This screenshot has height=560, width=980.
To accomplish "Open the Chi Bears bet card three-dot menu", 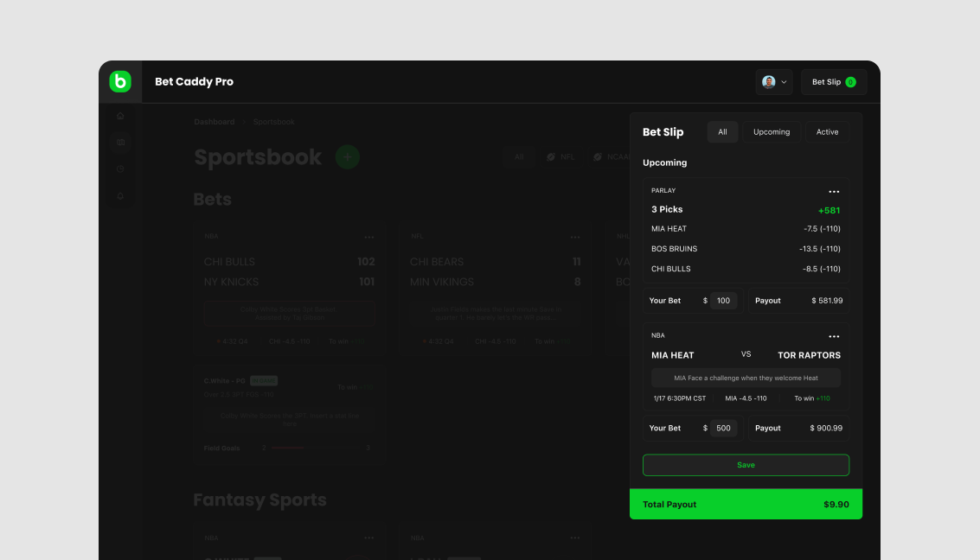I will pyautogui.click(x=575, y=238).
